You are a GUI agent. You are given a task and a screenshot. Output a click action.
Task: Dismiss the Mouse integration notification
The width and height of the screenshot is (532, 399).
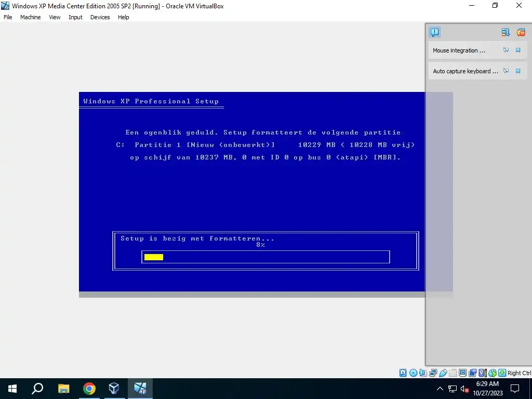pyautogui.click(x=518, y=50)
